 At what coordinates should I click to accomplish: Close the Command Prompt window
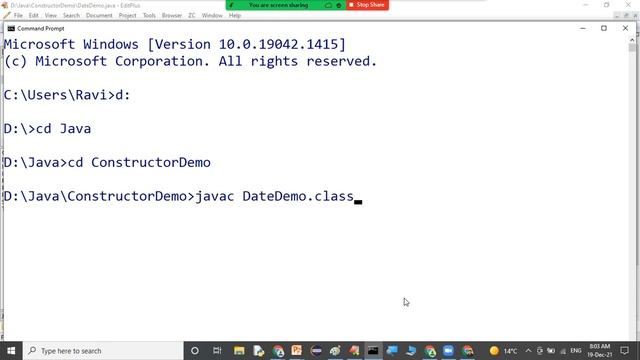(x=625, y=28)
